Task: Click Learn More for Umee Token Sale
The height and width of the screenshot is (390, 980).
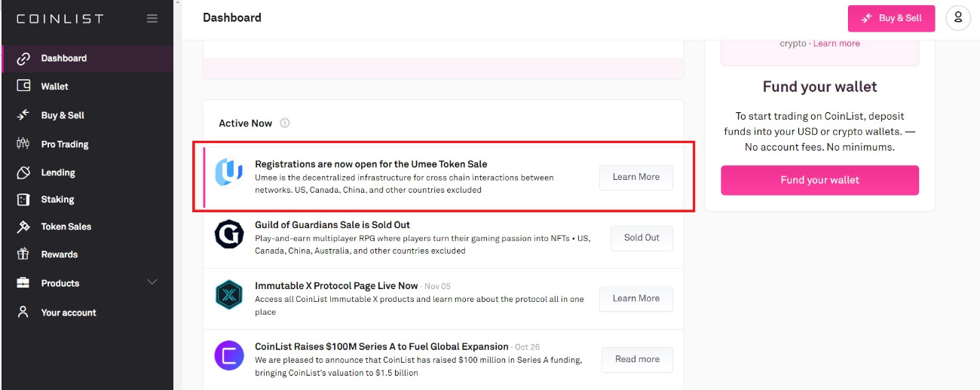Action: [x=635, y=177]
